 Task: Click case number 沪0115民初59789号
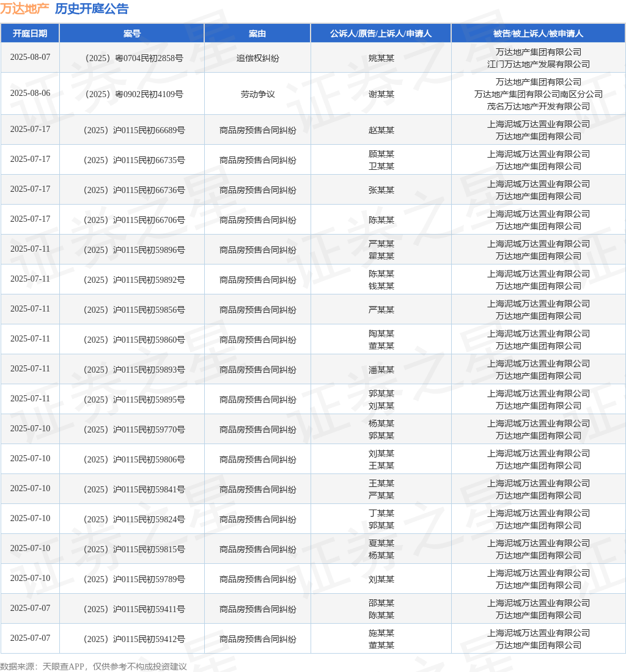point(134,580)
